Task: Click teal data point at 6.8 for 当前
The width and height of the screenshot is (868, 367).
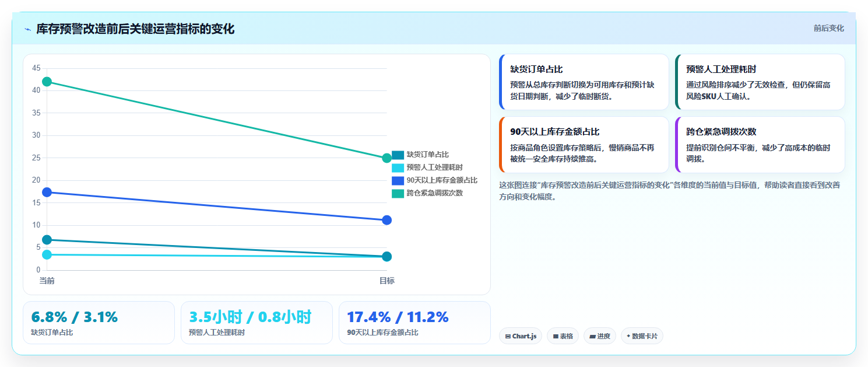Action: click(47, 240)
